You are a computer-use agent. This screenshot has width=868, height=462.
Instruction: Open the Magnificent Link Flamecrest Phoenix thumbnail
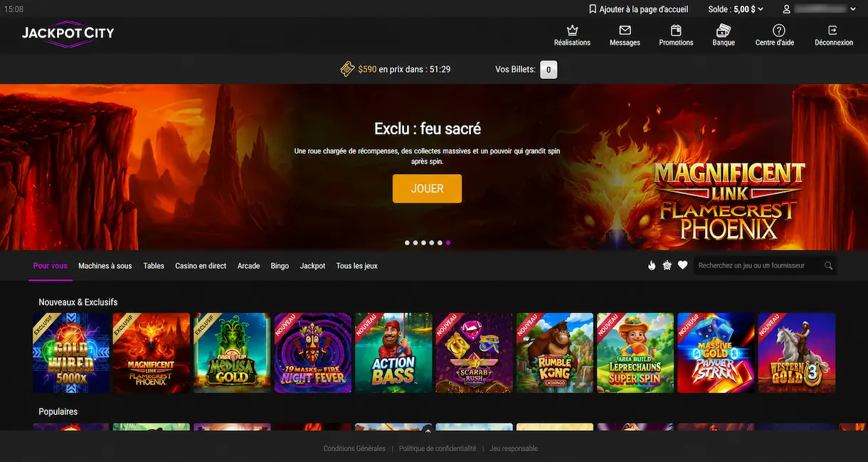coord(152,353)
